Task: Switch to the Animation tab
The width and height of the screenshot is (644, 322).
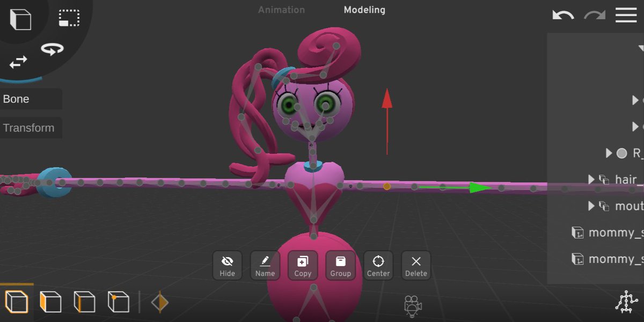Action: (x=281, y=10)
